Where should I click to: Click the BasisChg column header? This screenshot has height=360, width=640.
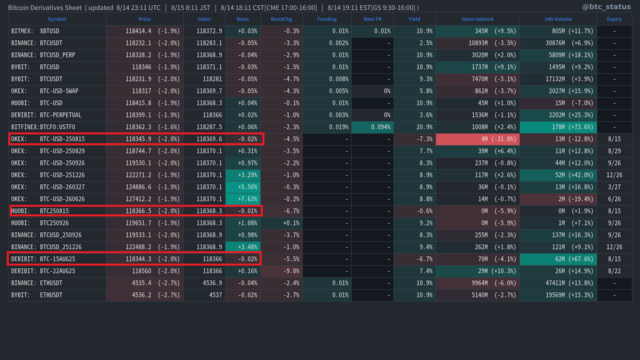point(281,19)
